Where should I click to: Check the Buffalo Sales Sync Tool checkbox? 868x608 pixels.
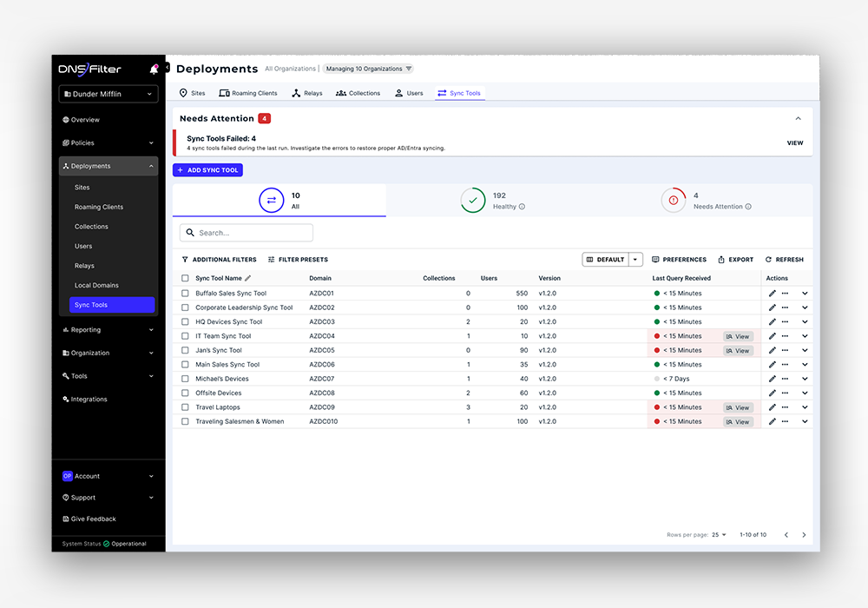point(185,294)
